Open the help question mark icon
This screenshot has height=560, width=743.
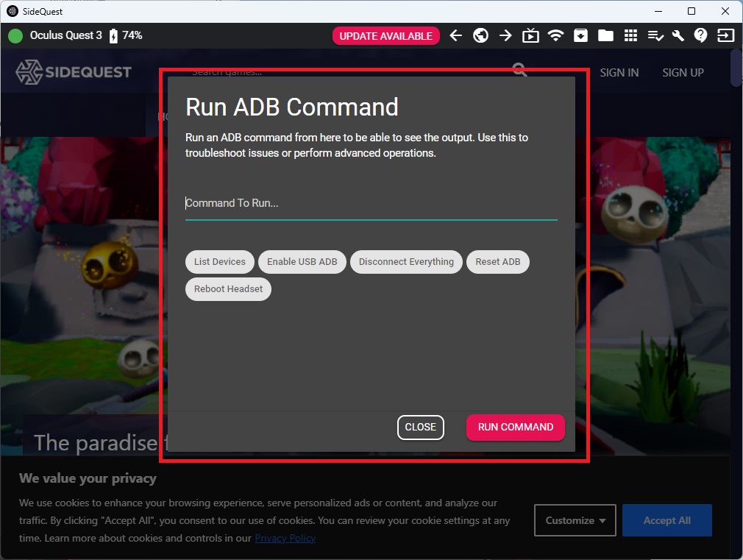[x=700, y=35]
